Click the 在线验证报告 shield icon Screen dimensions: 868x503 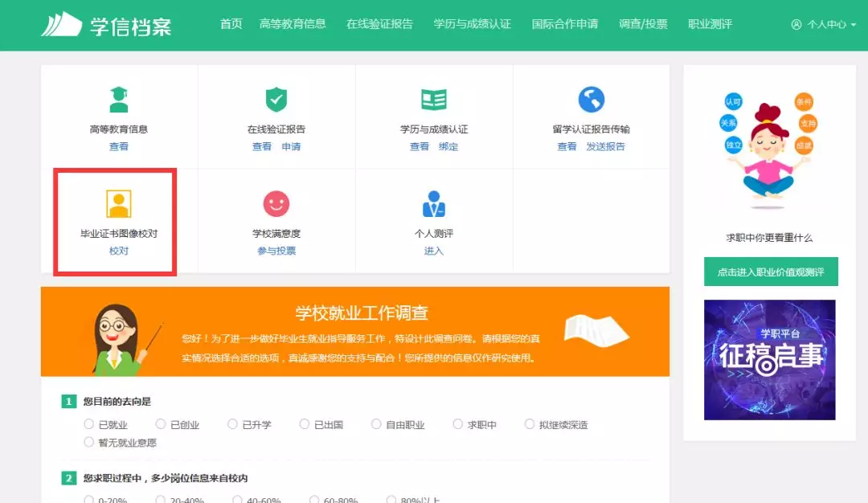[x=276, y=100]
